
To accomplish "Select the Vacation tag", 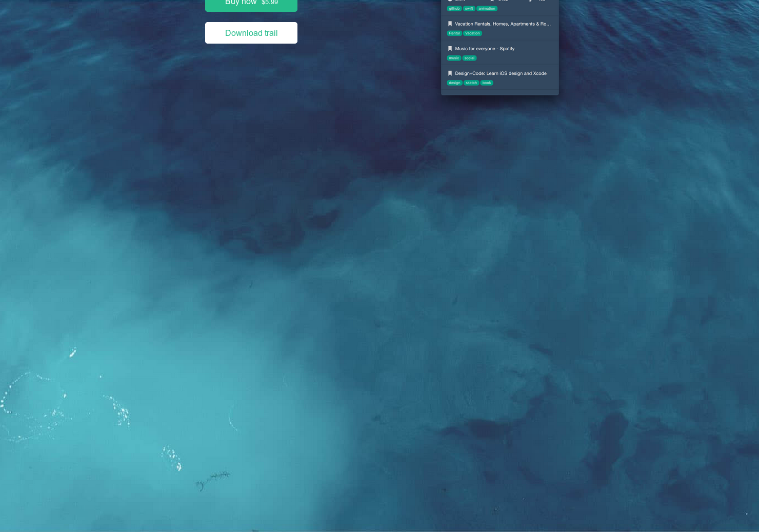I will [x=472, y=33].
